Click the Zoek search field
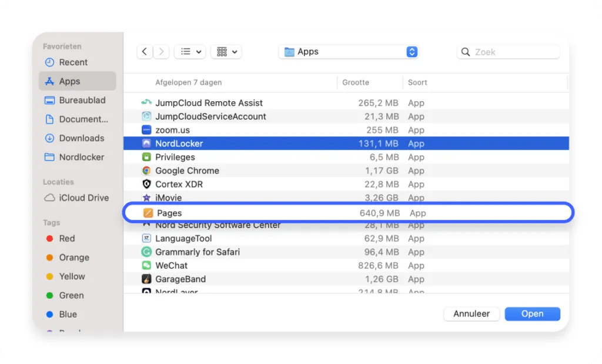602x364 pixels. (x=508, y=52)
